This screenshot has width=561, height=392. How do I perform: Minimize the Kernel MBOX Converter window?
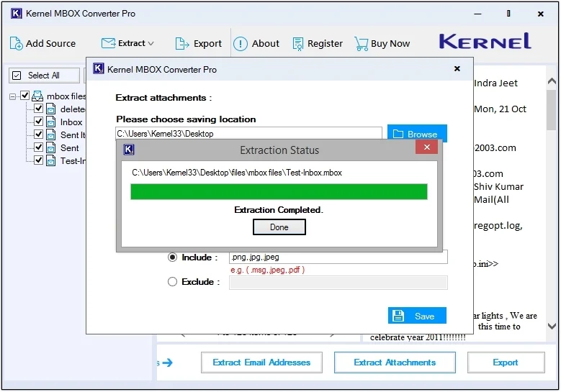point(477,14)
